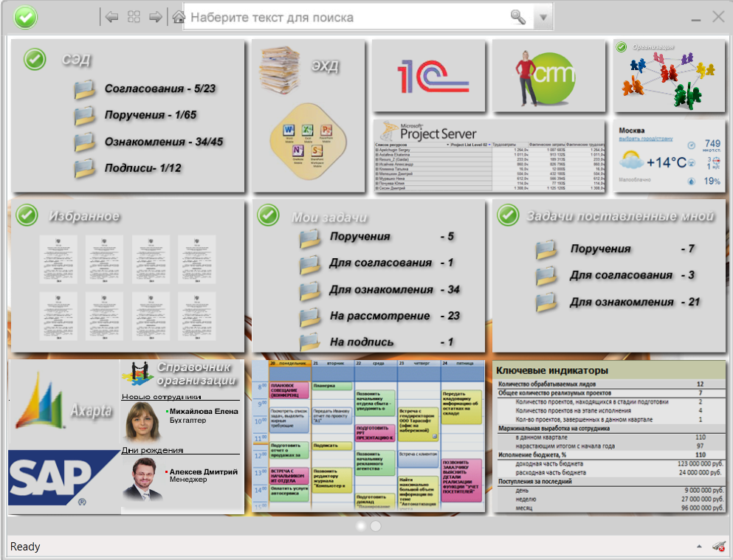The image size is (733, 560).
Task: Click the disconnected plug icon in status bar
Action: tap(718, 546)
